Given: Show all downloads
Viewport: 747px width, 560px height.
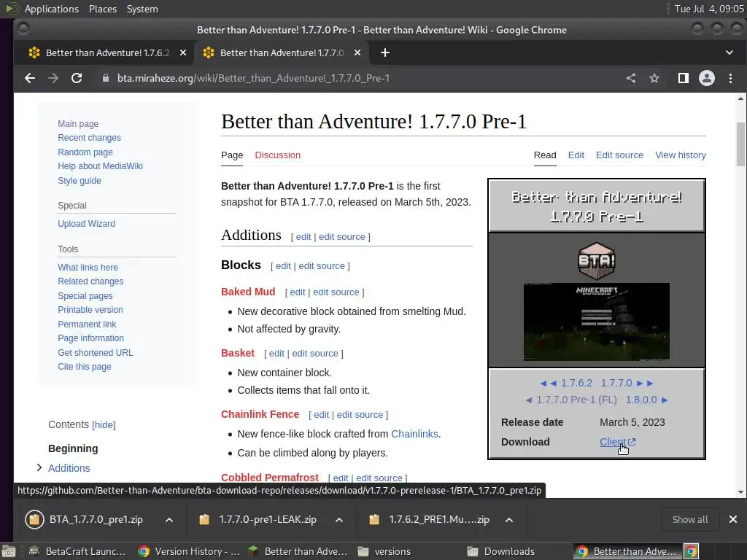Looking at the screenshot, I should click(x=690, y=519).
